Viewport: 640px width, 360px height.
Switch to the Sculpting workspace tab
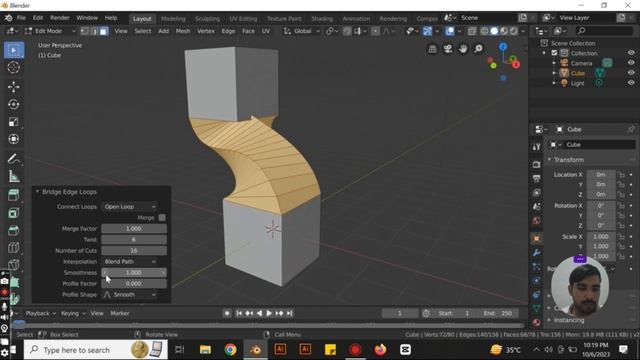pos(207,19)
